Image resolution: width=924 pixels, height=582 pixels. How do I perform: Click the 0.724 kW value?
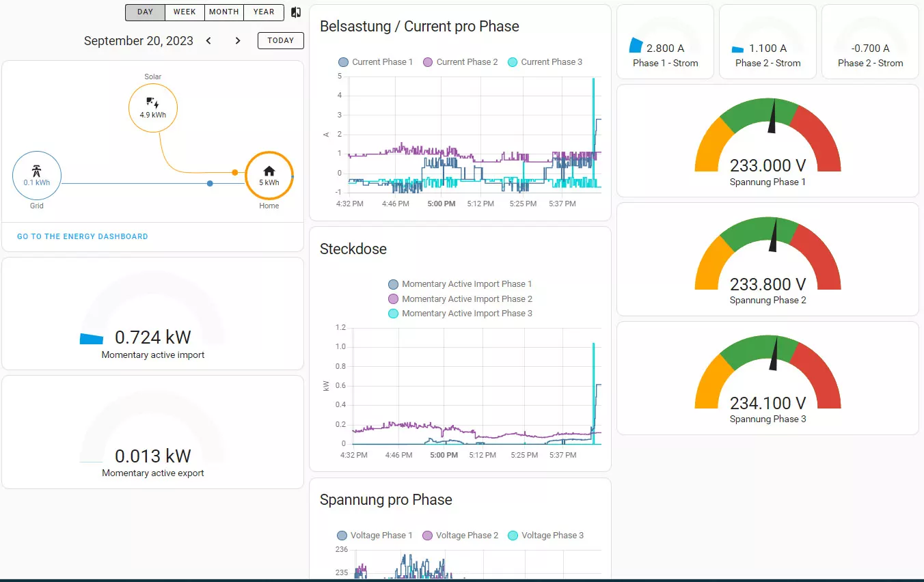click(x=153, y=337)
